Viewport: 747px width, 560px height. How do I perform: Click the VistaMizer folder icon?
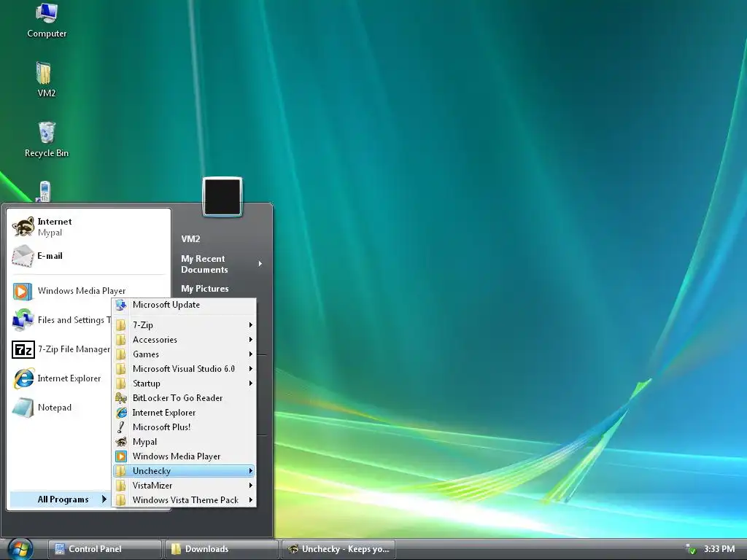pos(121,486)
